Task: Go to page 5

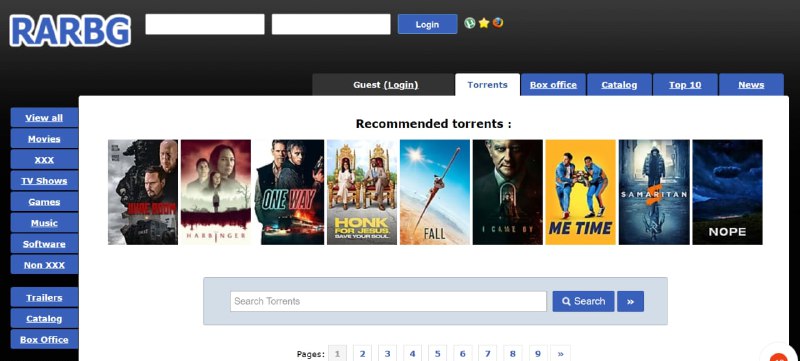Action: (437, 353)
